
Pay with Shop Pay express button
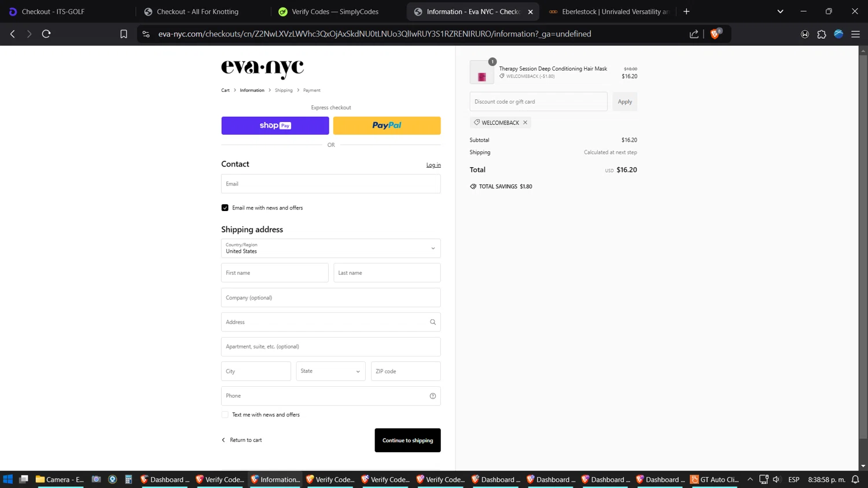(x=275, y=125)
